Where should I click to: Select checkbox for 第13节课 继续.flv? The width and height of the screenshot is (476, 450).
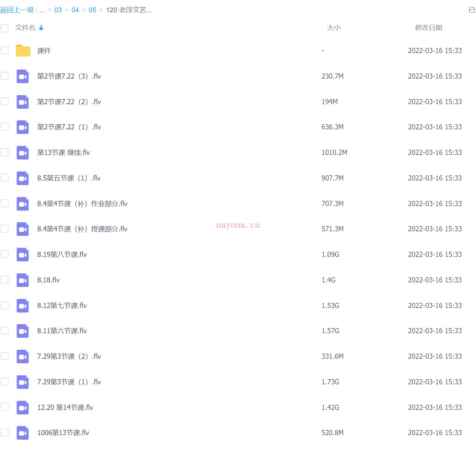(5, 152)
